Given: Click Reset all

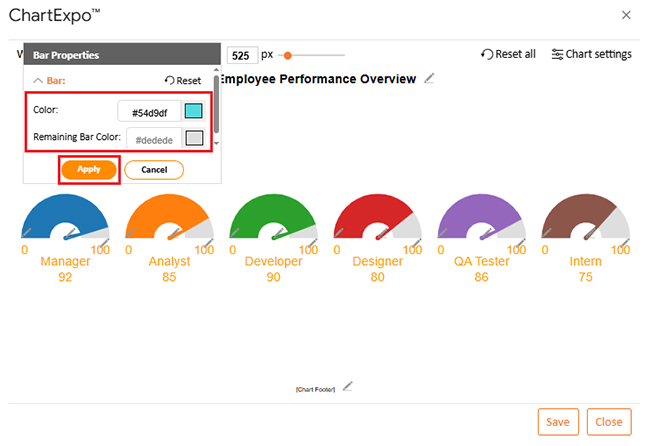Looking at the screenshot, I should click(x=508, y=54).
